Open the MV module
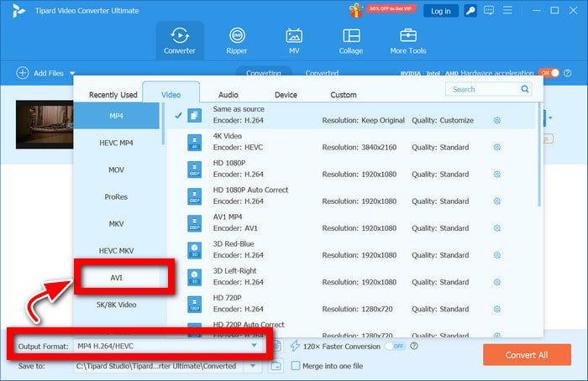This screenshot has width=588, height=381. tap(294, 41)
